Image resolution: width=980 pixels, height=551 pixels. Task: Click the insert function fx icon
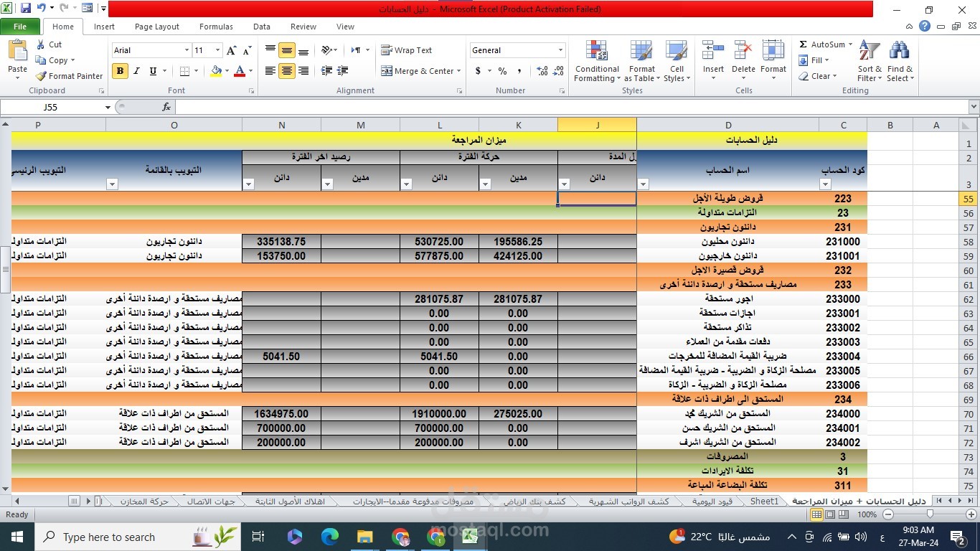tap(166, 107)
